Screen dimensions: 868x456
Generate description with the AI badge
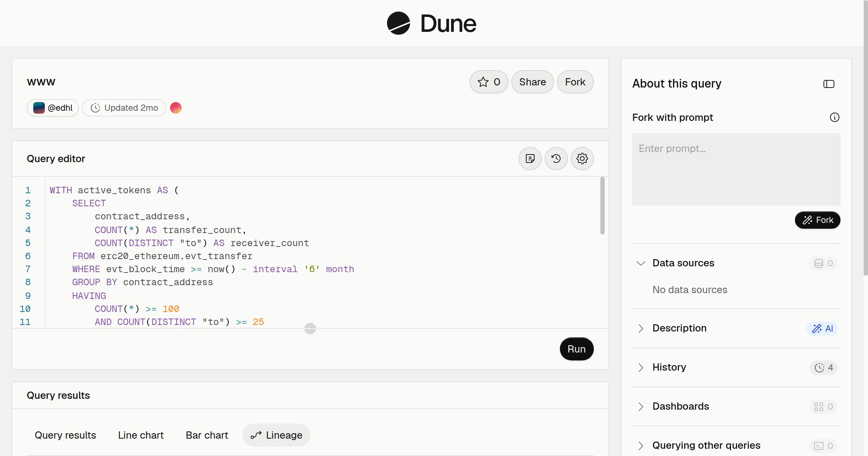point(822,329)
